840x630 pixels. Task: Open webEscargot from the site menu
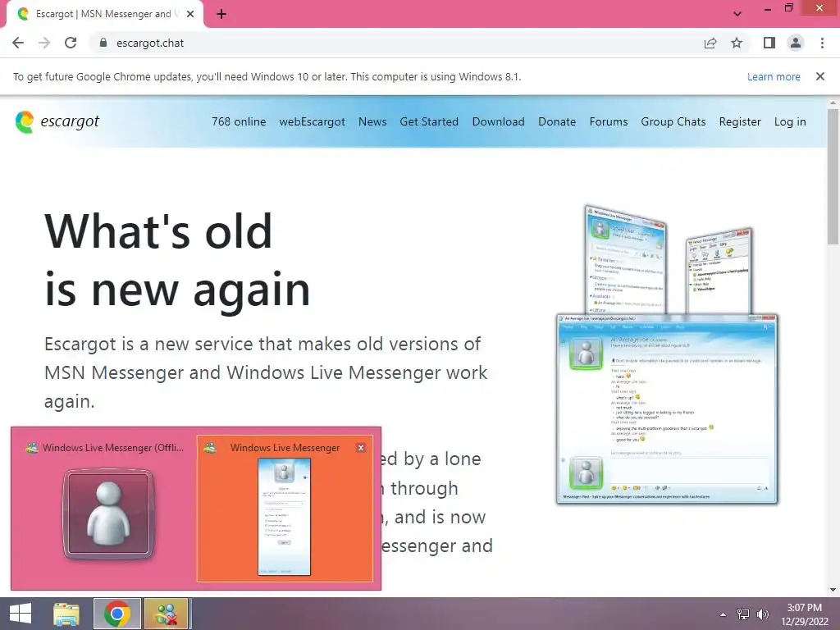[313, 121]
